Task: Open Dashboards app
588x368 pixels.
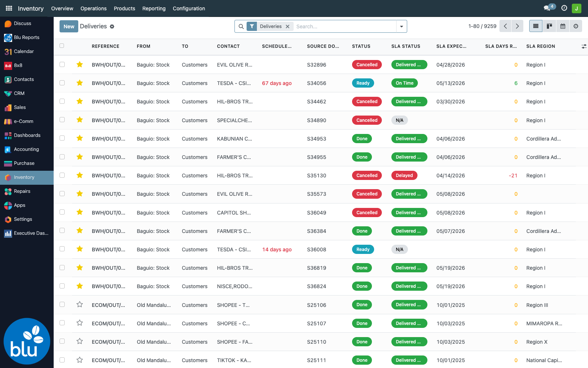Action: coord(27,135)
